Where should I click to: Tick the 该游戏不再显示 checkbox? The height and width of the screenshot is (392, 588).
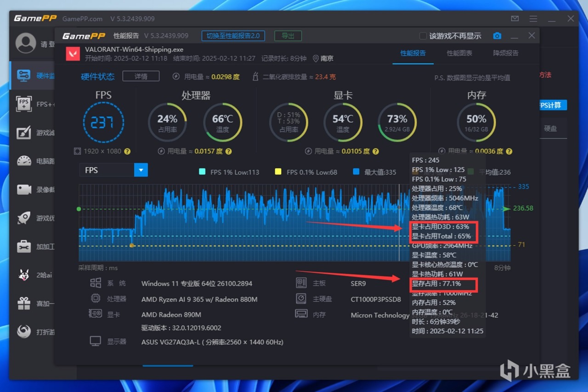(x=423, y=36)
